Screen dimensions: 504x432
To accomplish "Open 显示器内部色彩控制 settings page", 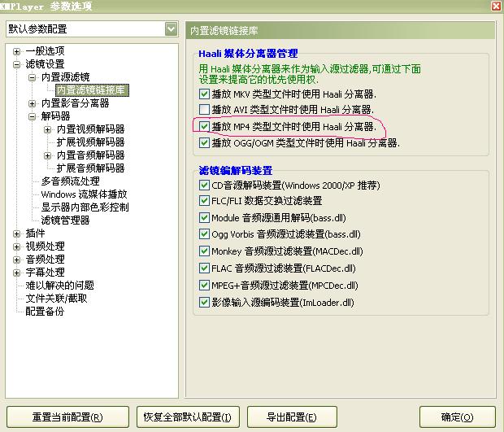I will tap(85, 207).
